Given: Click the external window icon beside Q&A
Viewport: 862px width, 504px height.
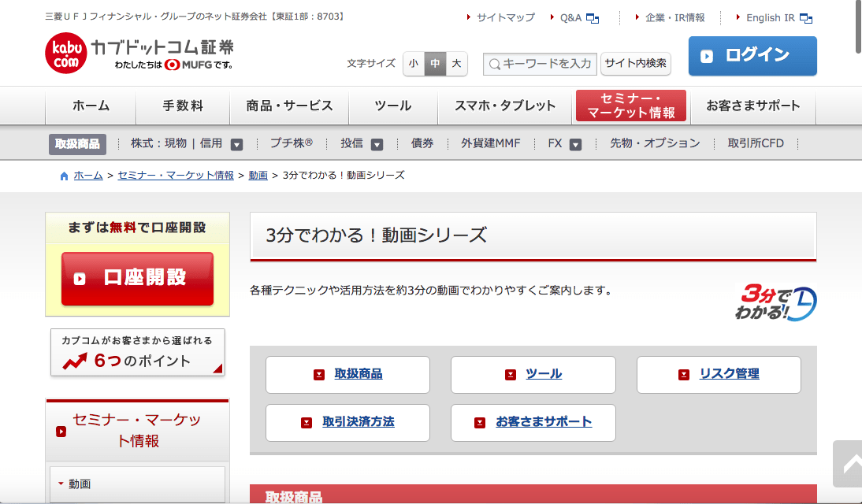Looking at the screenshot, I should (592, 18).
